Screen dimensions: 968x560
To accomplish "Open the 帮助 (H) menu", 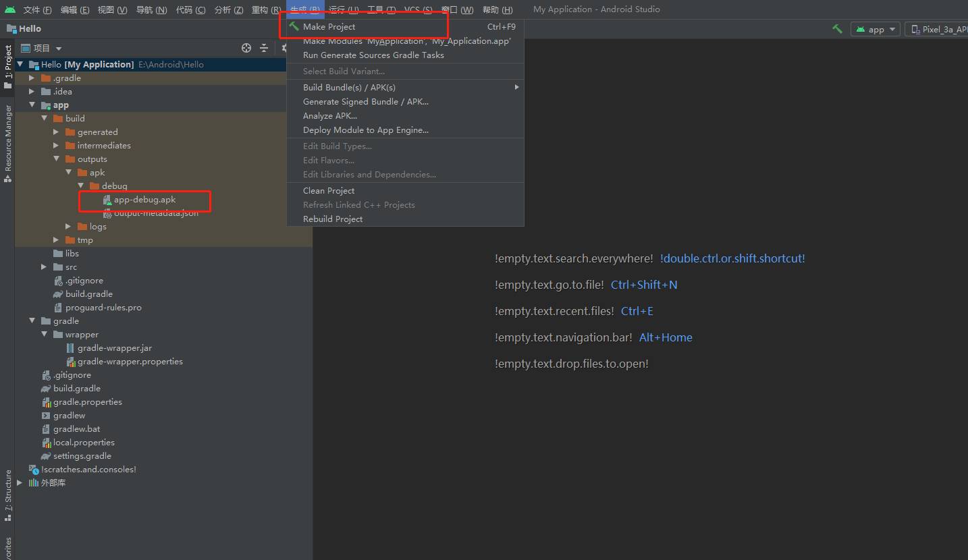I will (x=498, y=9).
